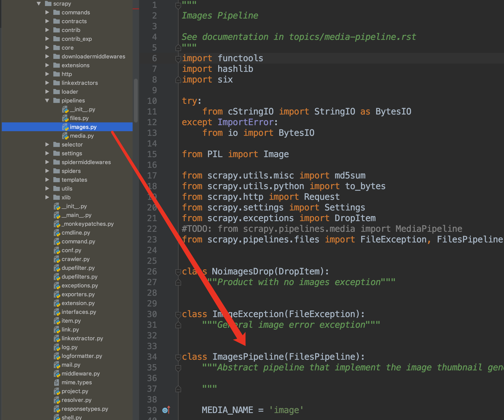Image resolution: width=504 pixels, height=420 pixels.
Task: Expand the xlib folder
Action: 47,197
